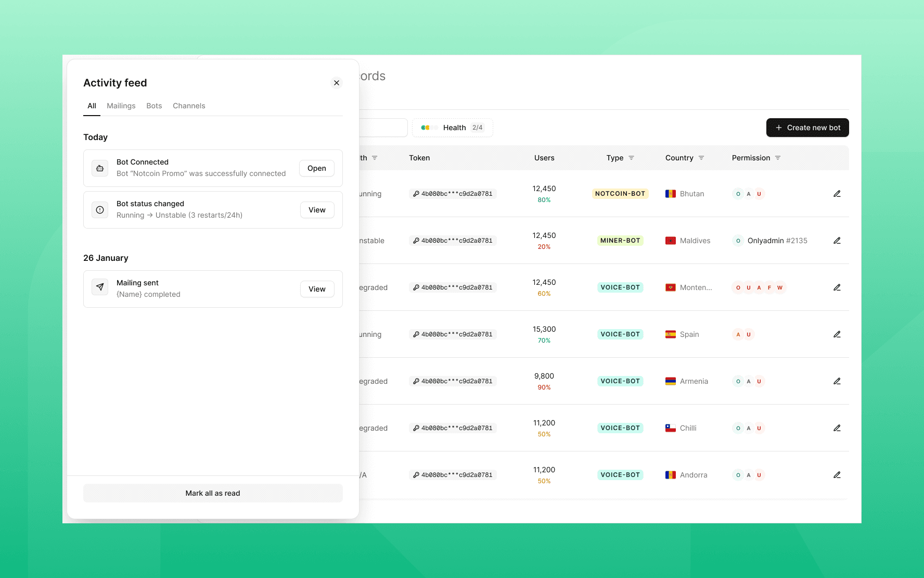Click the NOTCOIN-BOT type tag

point(620,194)
